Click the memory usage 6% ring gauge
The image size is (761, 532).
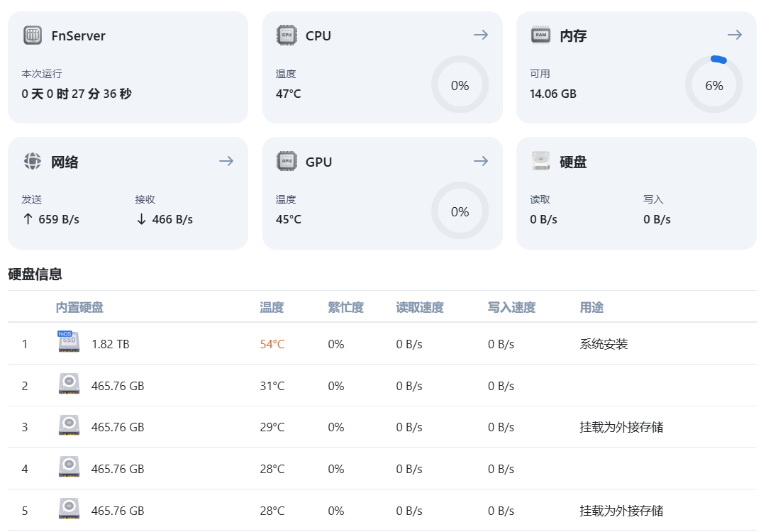(713, 85)
